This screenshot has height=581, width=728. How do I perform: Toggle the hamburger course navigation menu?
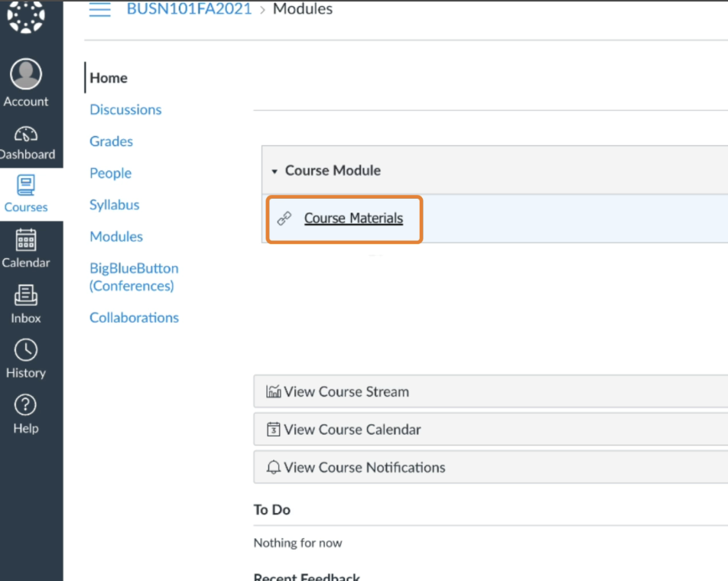[100, 10]
